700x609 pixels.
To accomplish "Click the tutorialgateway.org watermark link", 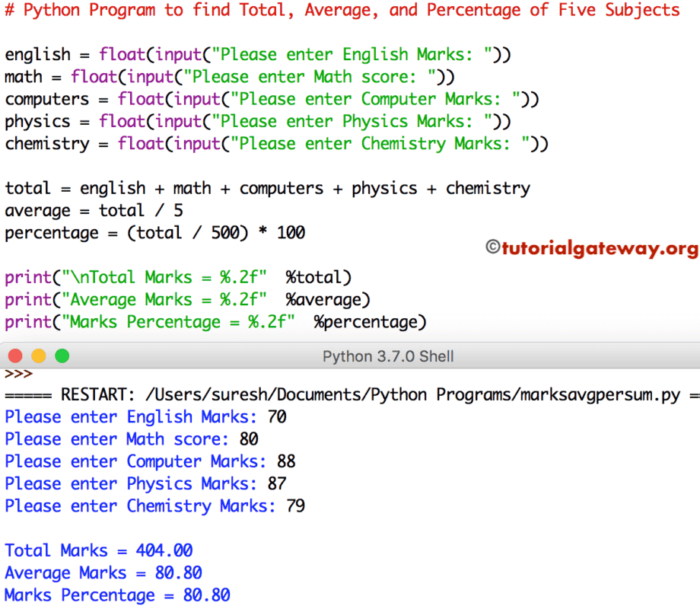I will point(592,247).
